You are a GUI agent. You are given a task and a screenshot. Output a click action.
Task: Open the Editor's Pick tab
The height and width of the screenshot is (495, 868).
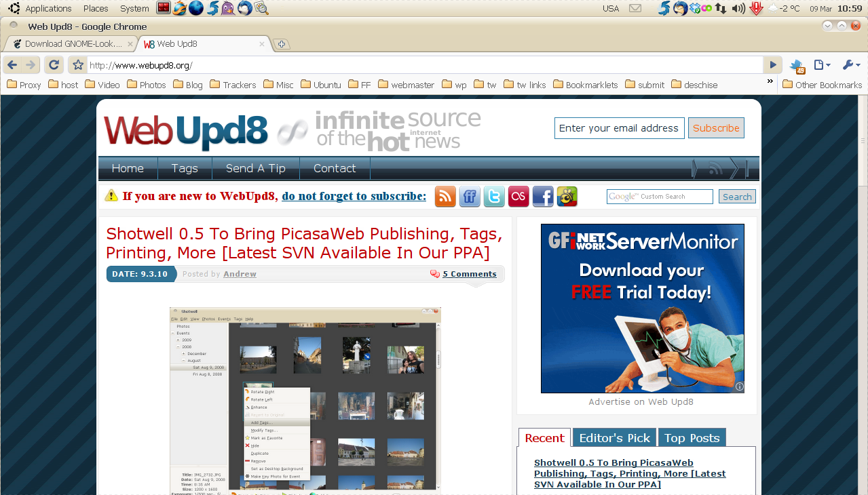click(614, 438)
